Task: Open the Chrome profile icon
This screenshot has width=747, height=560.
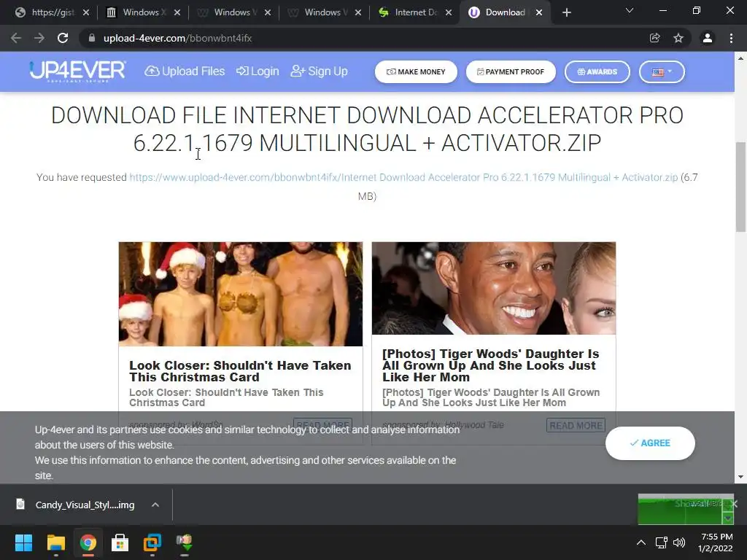Action: (x=708, y=38)
